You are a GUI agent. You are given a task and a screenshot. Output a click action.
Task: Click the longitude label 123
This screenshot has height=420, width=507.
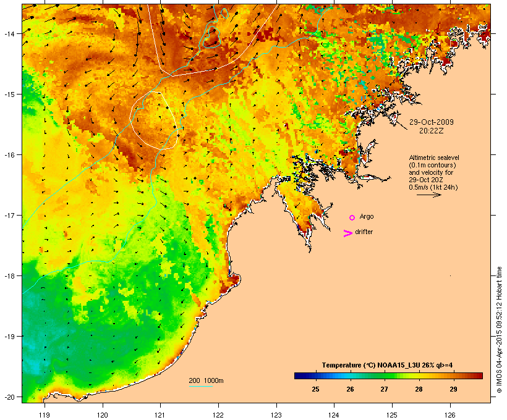[x=276, y=415]
